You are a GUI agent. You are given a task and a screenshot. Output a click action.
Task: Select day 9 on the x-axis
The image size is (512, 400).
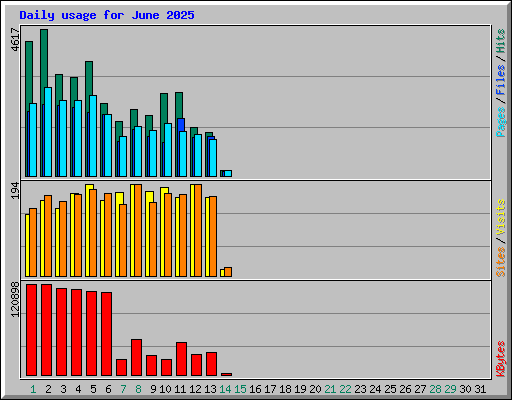153,389
